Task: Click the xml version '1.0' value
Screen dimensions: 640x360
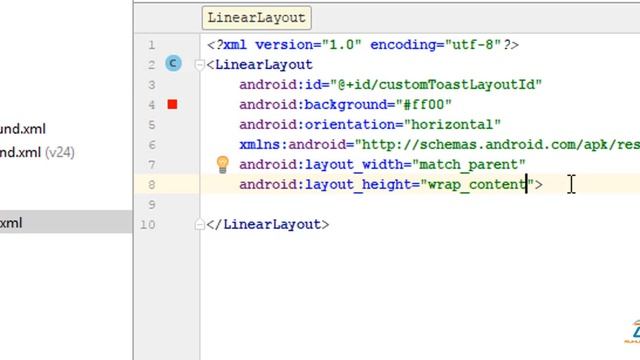Action: coord(342,44)
